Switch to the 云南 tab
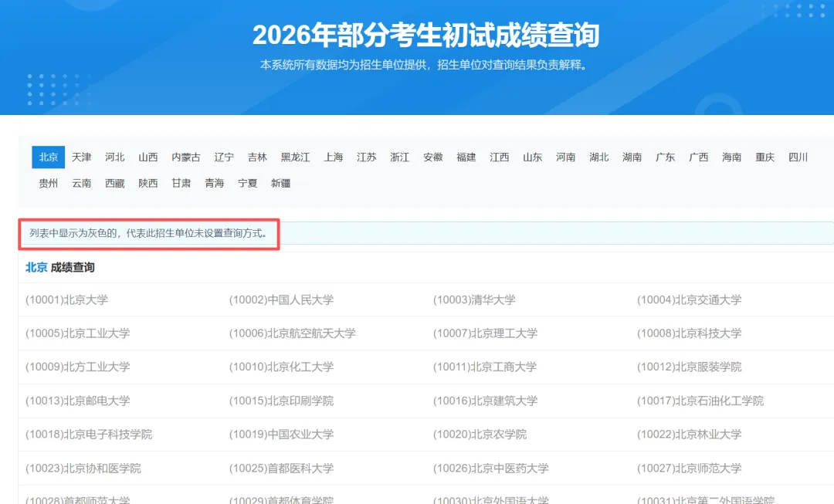This screenshot has width=834, height=504. point(81,184)
